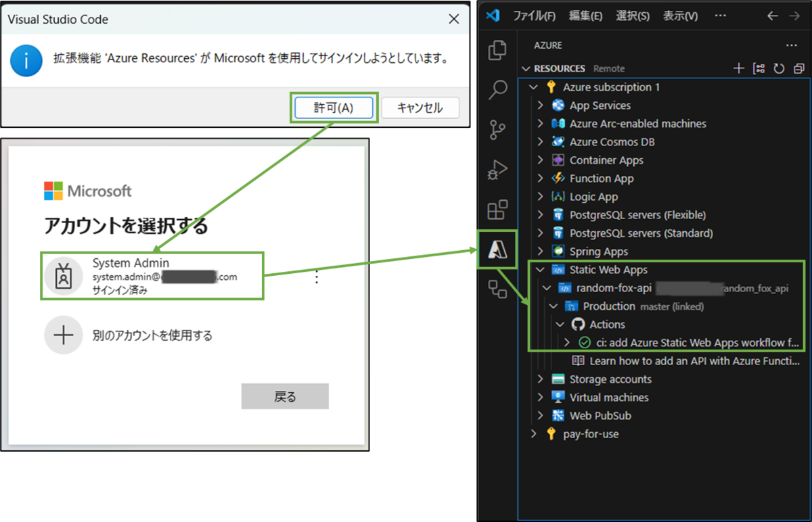The height and width of the screenshot is (522, 812).
Task: Expand the pay-for-use subscription
Action: click(x=533, y=434)
